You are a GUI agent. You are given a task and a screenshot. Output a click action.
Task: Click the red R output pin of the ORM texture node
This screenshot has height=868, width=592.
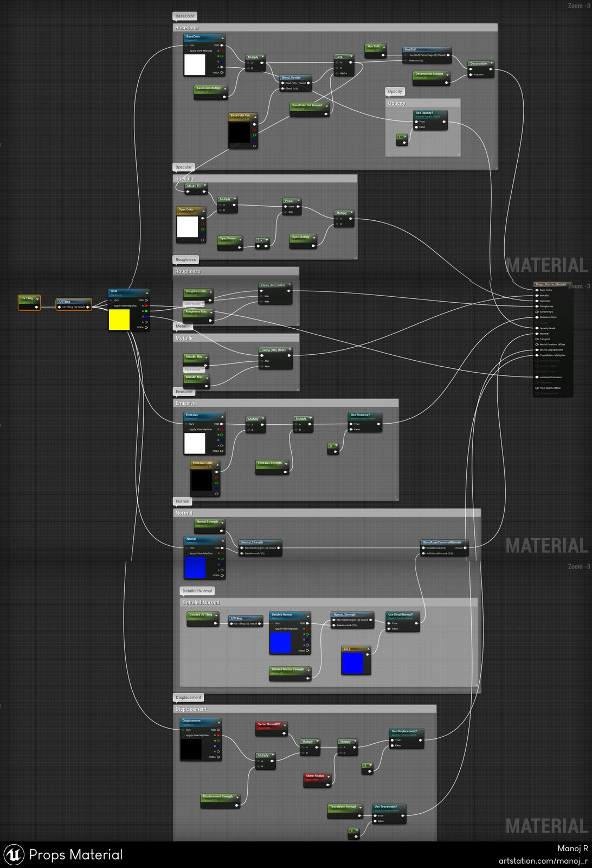(x=146, y=306)
